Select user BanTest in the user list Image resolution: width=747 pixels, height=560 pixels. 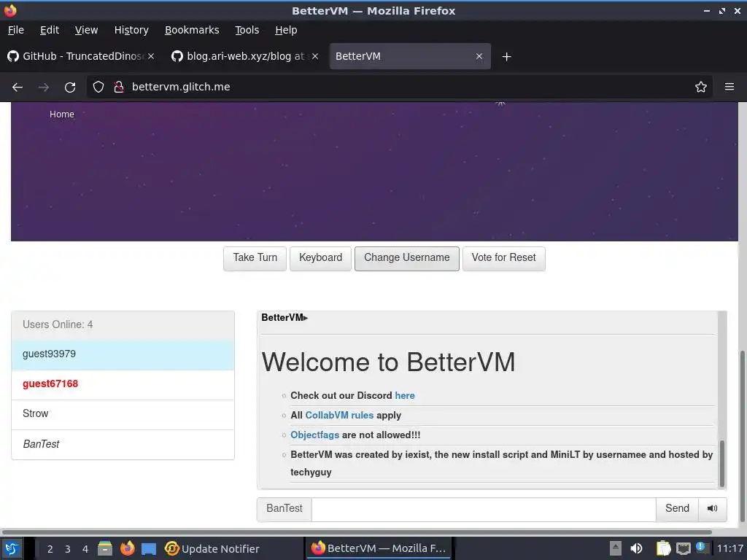[x=123, y=444]
